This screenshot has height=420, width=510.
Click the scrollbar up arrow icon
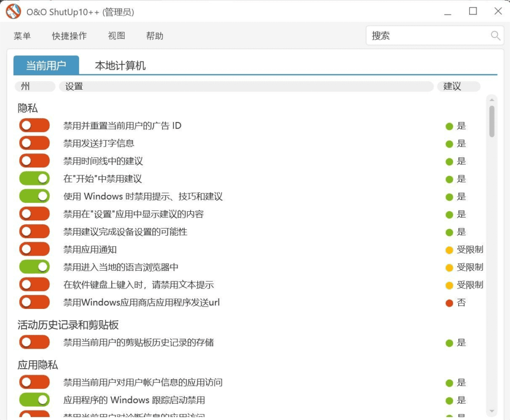(x=491, y=99)
